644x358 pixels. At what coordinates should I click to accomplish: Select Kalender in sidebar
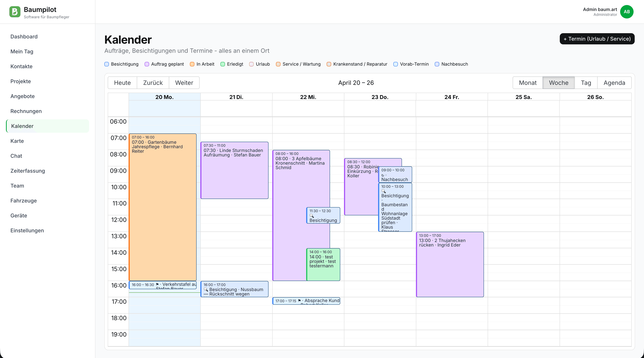(x=48, y=126)
